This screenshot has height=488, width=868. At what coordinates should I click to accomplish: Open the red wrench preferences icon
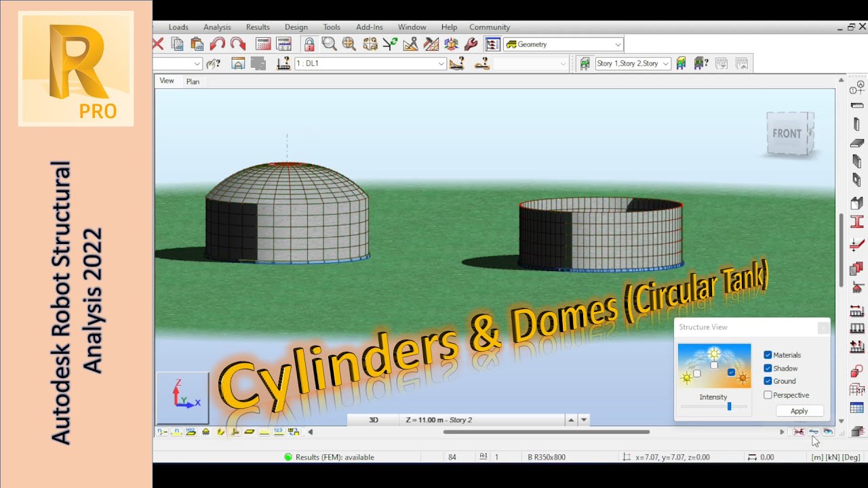tap(471, 44)
